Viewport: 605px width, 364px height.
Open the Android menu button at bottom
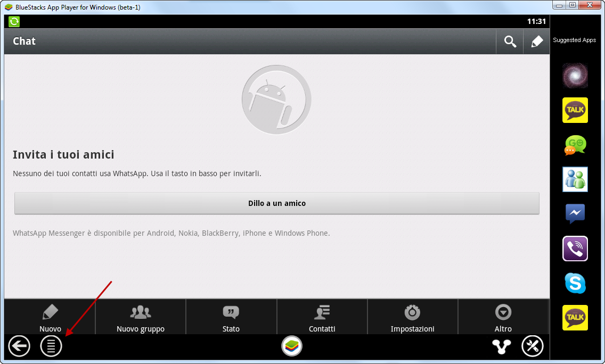[51, 346]
